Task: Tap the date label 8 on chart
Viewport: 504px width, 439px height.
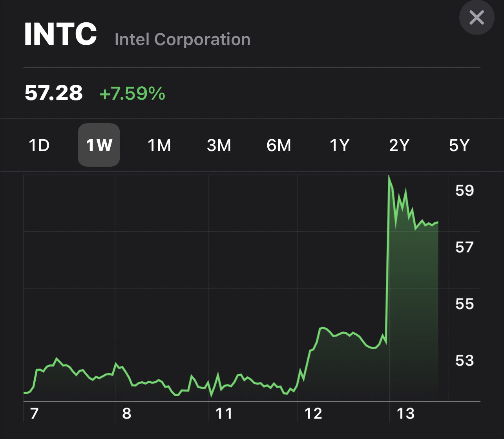Action: [x=126, y=413]
